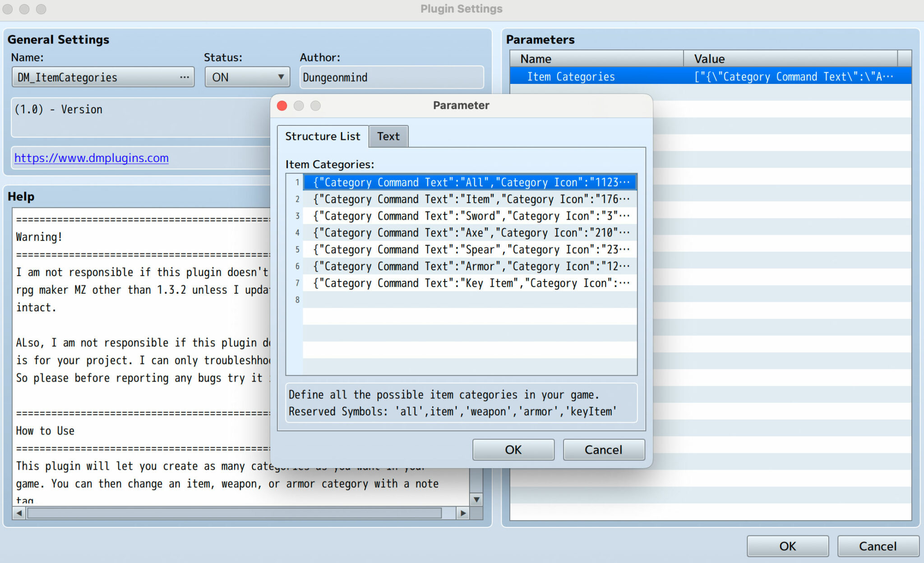This screenshot has height=563, width=924.
Task: Select the "Item" category row
Action: pyautogui.click(x=470, y=199)
